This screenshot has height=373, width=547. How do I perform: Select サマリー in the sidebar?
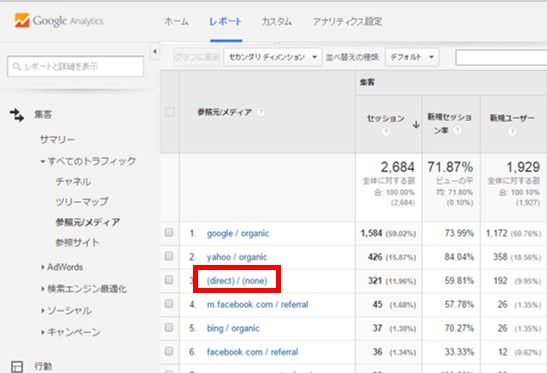coord(57,140)
